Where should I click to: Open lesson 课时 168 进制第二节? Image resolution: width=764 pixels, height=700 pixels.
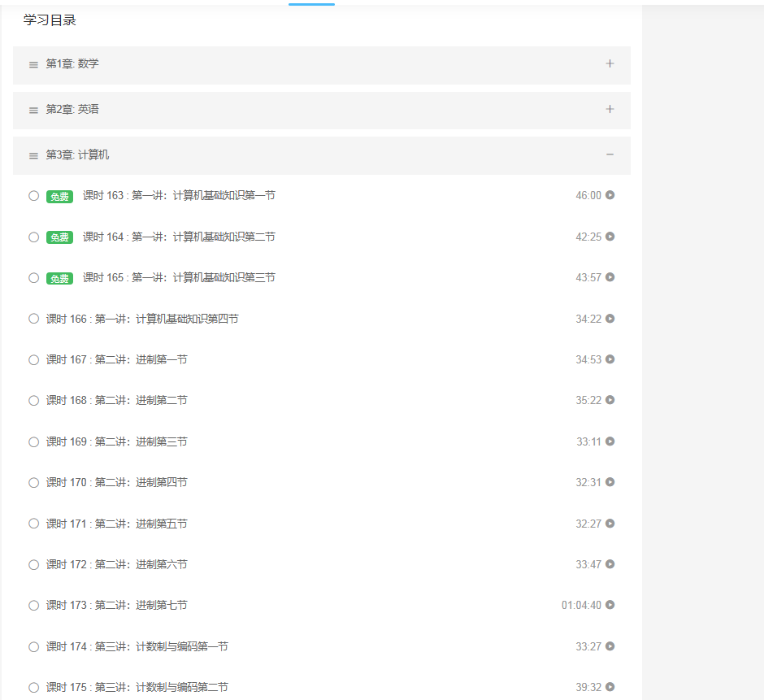tap(116, 400)
